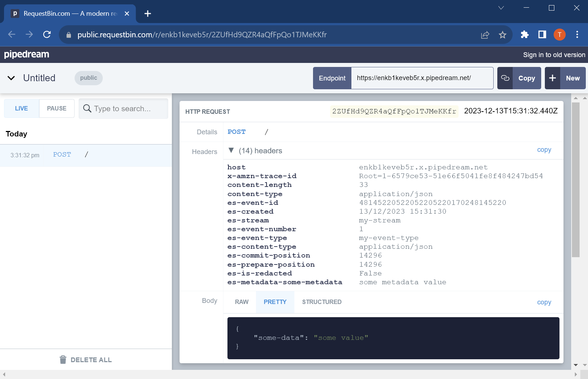Click the search requests field
The image size is (588, 379).
pyautogui.click(x=123, y=109)
